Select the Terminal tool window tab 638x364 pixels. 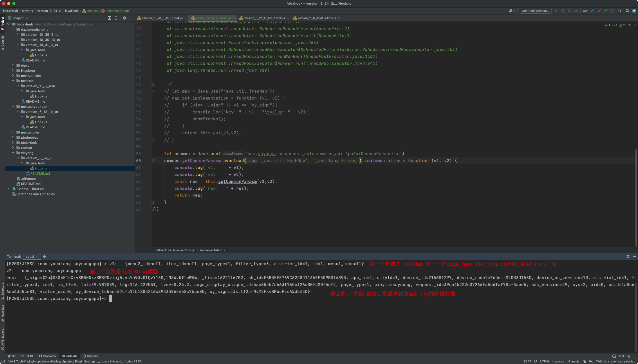(69, 356)
